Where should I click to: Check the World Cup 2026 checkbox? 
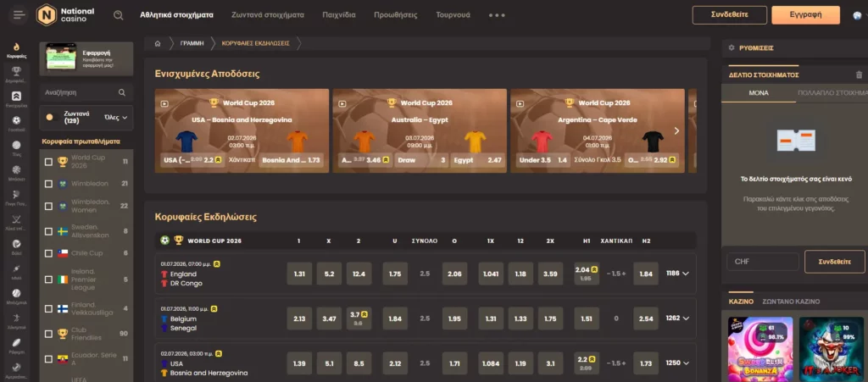click(48, 162)
